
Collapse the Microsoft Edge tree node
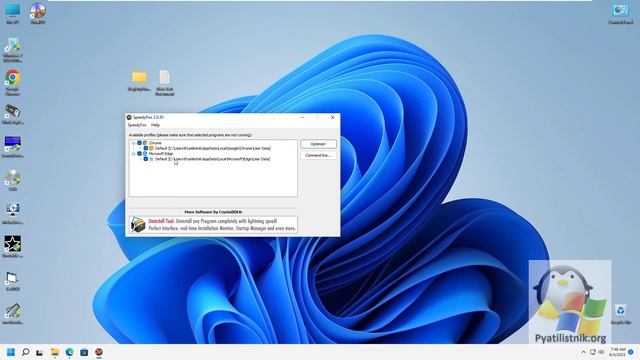click(x=133, y=153)
